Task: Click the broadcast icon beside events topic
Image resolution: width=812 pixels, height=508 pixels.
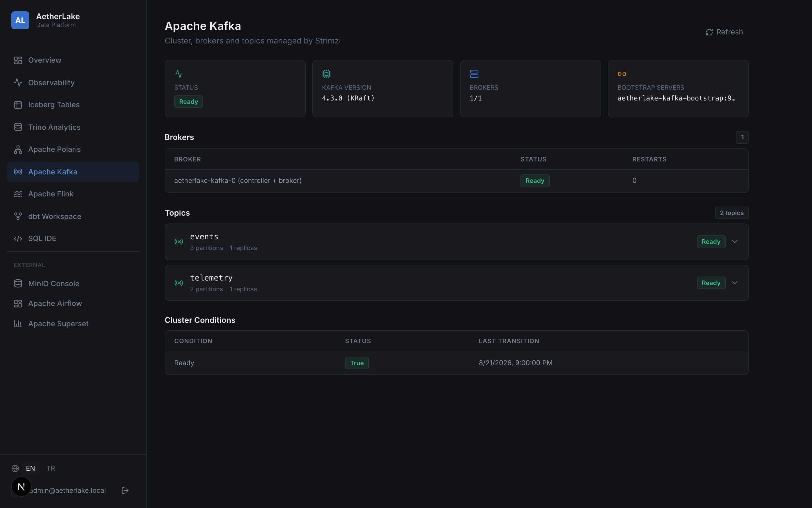Action: (x=179, y=242)
